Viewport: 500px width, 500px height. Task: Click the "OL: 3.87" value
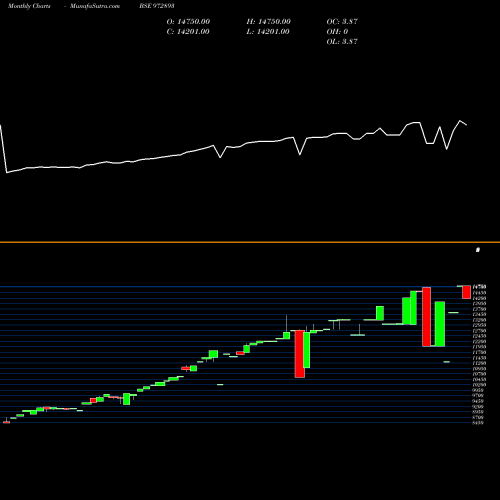[342, 41]
